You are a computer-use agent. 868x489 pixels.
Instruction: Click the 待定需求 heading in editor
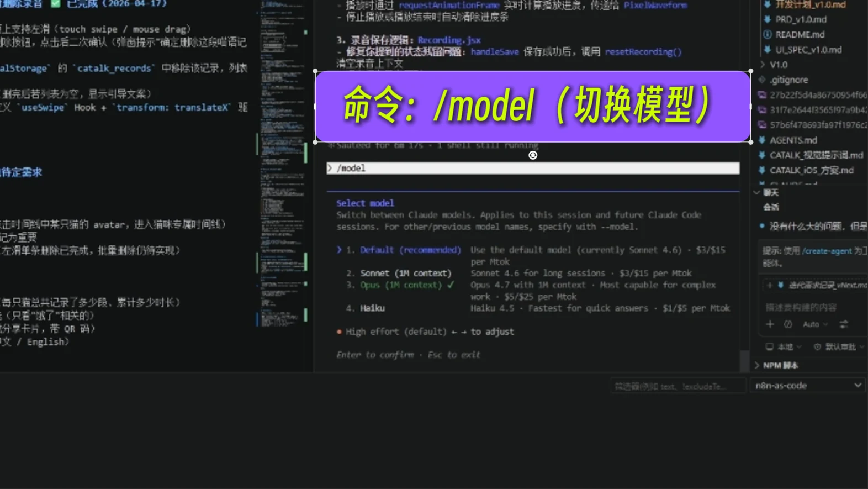click(x=21, y=172)
